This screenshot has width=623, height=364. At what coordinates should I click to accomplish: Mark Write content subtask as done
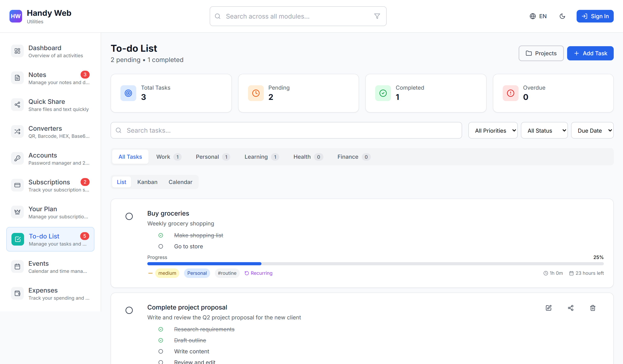pos(161,351)
